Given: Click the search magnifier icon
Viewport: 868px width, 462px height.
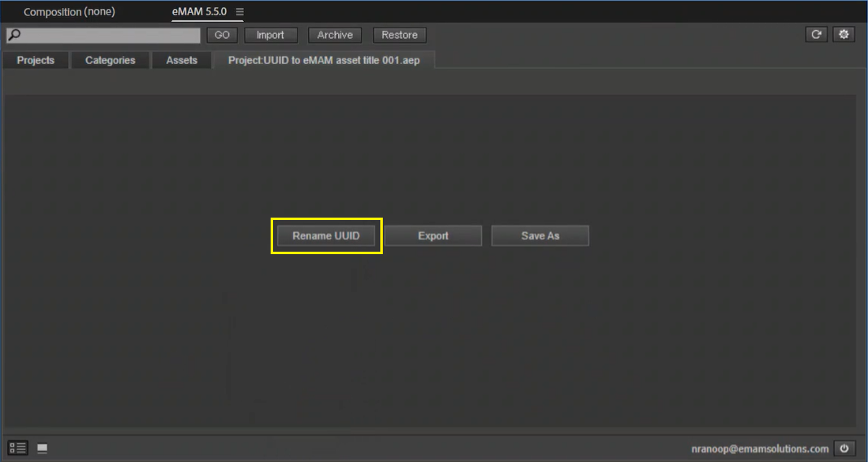Looking at the screenshot, I should point(15,35).
